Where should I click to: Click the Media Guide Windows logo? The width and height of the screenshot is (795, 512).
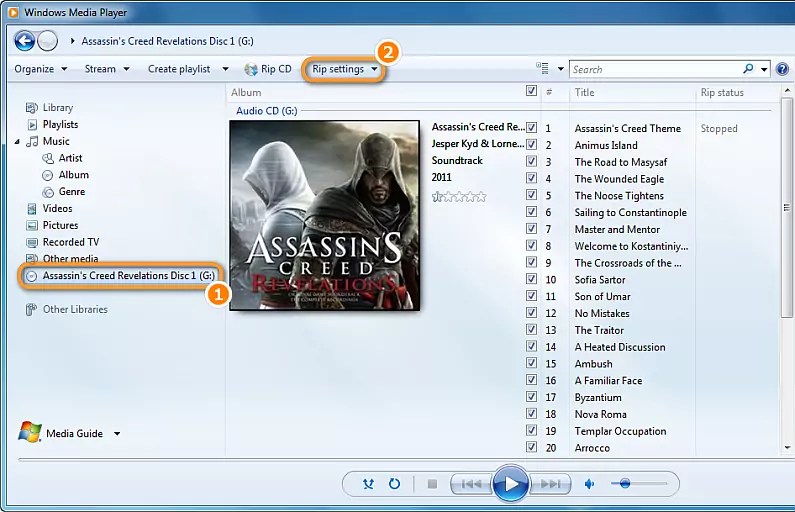click(30, 432)
